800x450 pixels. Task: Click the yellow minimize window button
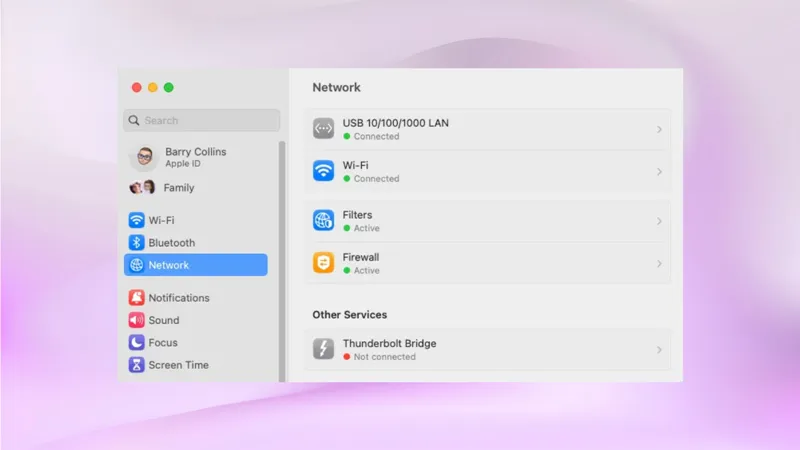[153, 87]
